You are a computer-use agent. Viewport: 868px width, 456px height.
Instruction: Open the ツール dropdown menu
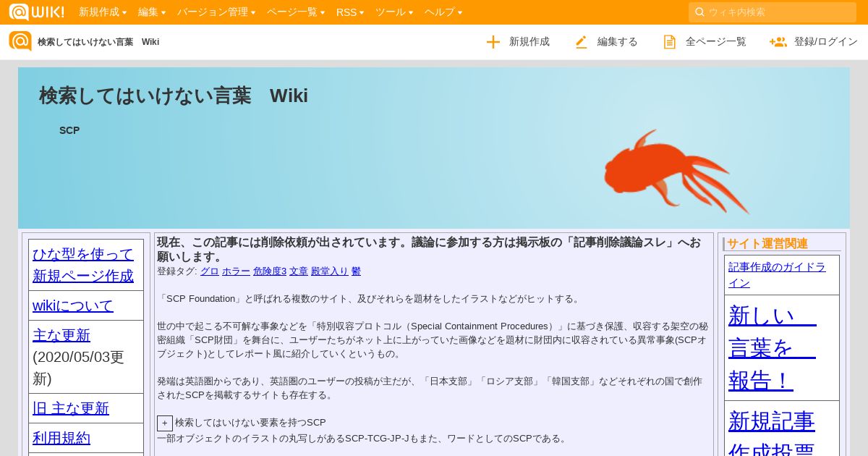(x=394, y=12)
